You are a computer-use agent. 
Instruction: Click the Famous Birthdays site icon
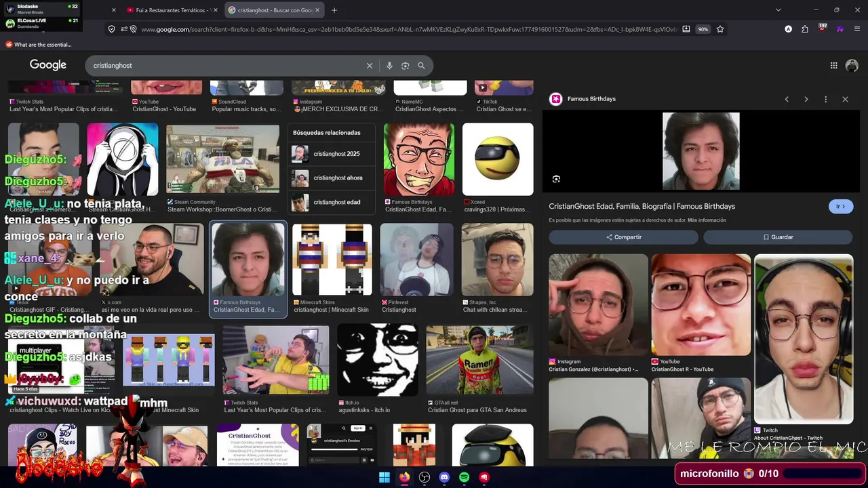(556, 99)
